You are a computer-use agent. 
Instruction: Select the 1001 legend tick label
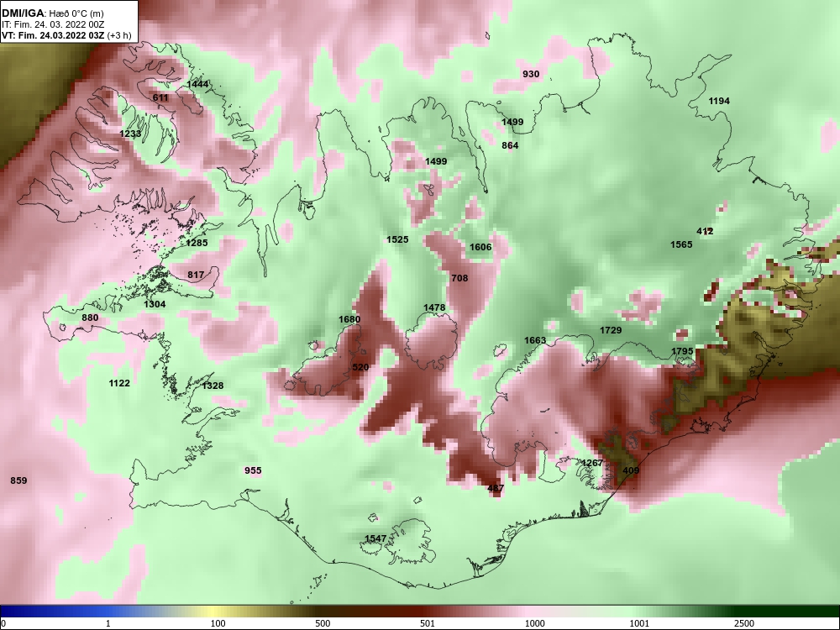pos(639,623)
